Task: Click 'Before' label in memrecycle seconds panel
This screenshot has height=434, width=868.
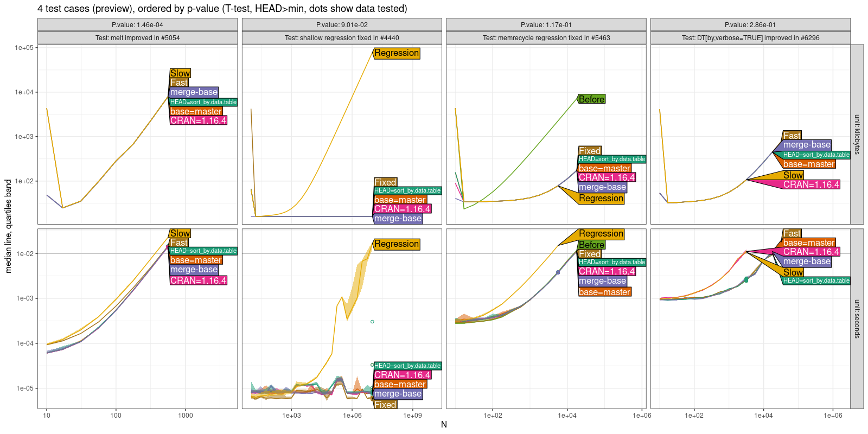Action: pyautogui.click(x=591, y=245)
